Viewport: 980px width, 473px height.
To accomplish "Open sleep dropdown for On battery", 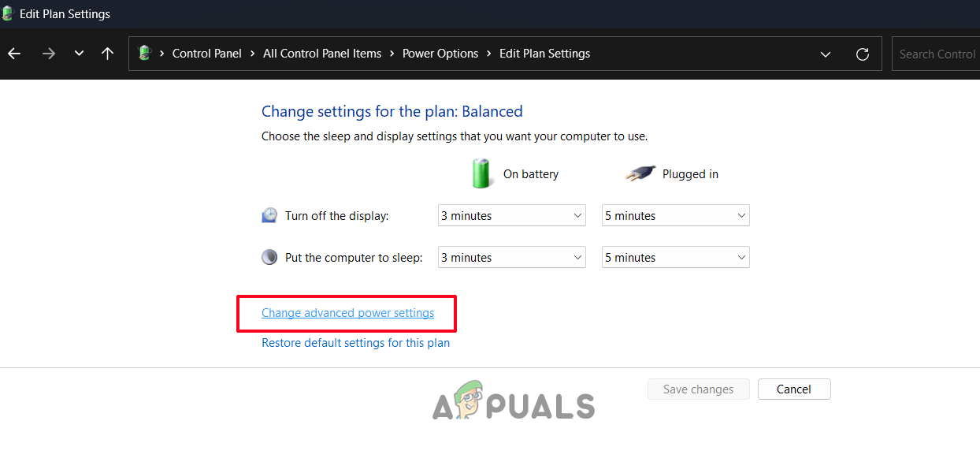I will click(x=511, y=258).
